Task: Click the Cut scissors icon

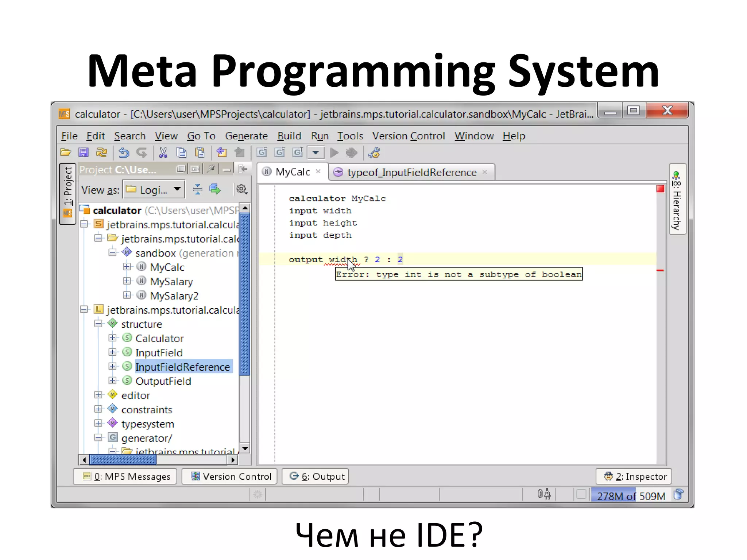Action: [x=163, y=152]
